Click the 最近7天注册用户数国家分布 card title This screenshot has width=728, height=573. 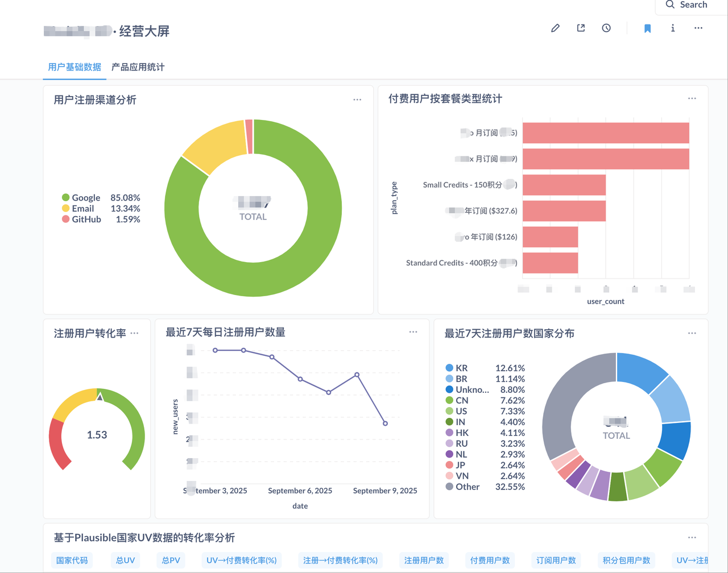(510, 334)
